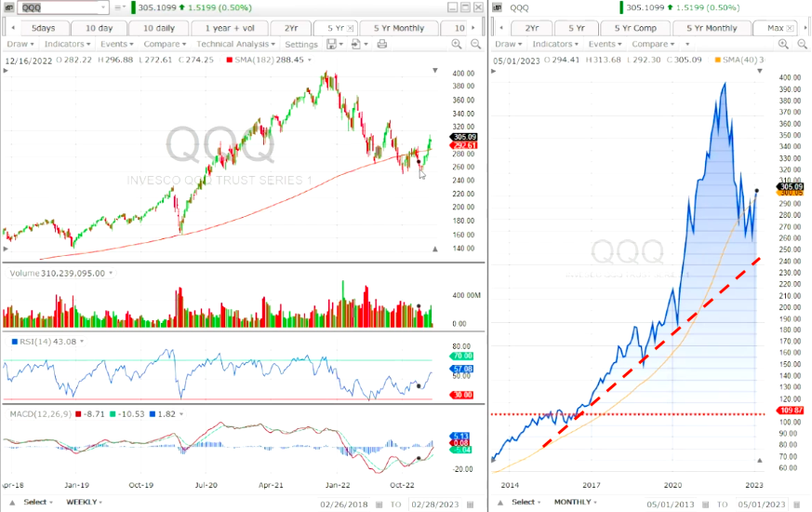Screen dimensions: 812x512
Task: Collapse the left price pane using the top-right triangle
Action: [435, 71]
